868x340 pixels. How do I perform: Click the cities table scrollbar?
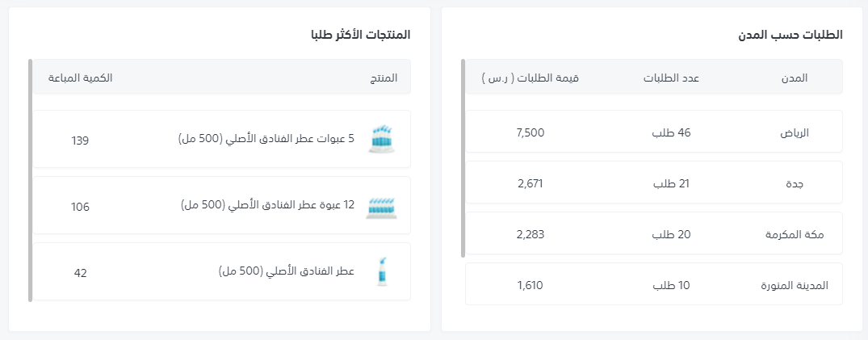pyautogui.click(x=463, y=157)
